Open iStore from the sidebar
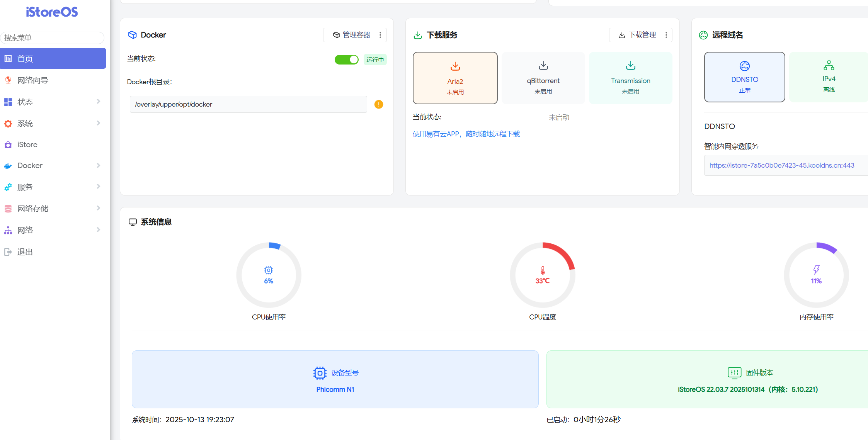This screenshot has height=440, width=868. (x=27, y=144)
